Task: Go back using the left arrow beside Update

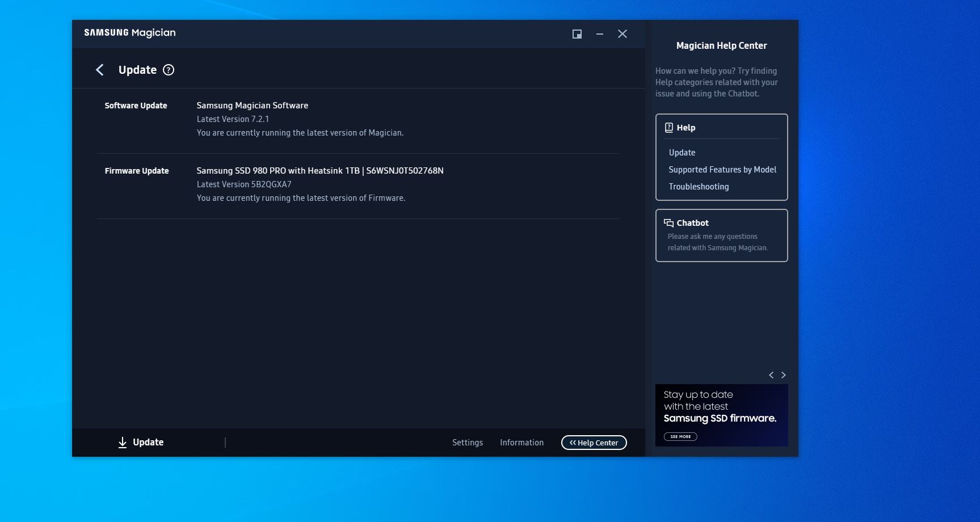Action: (x=100, y=70)
